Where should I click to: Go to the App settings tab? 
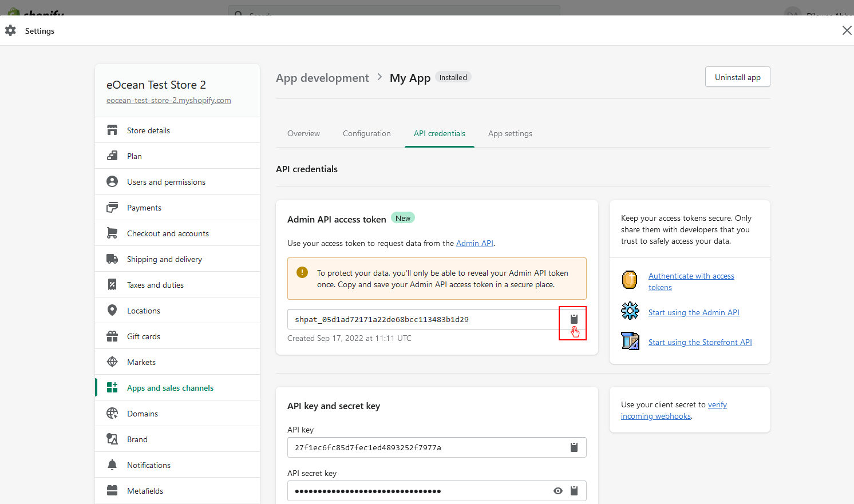point(510,133)
